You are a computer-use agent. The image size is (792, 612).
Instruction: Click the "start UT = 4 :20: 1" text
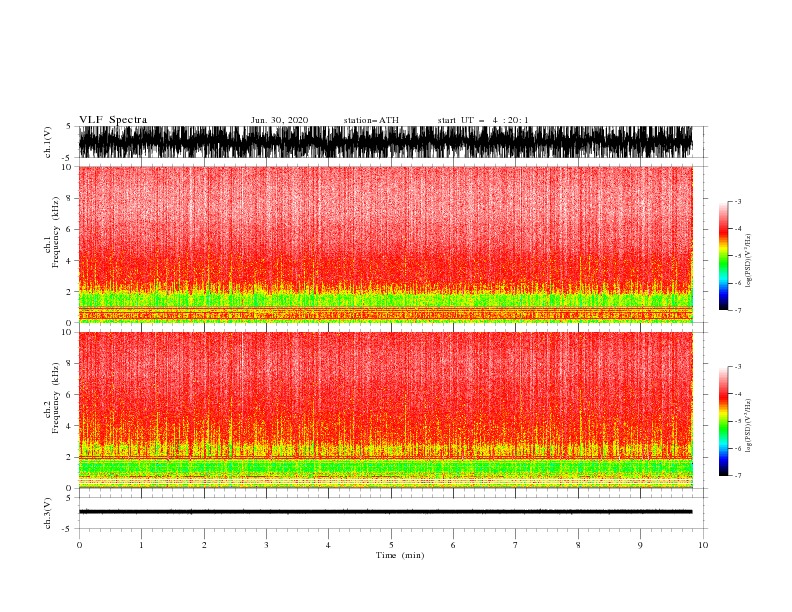(x=483, y=120)
